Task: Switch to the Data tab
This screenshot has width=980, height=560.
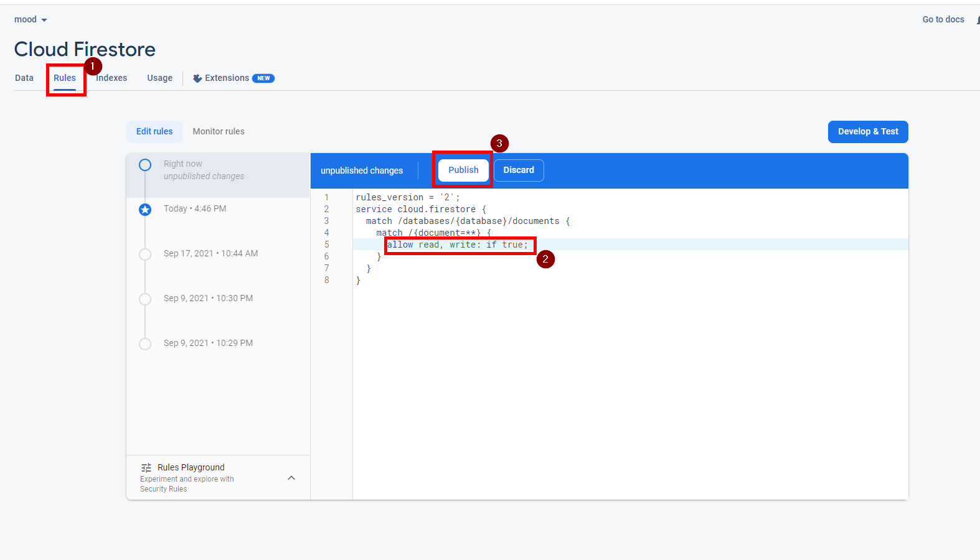Action: pos(24,78)
